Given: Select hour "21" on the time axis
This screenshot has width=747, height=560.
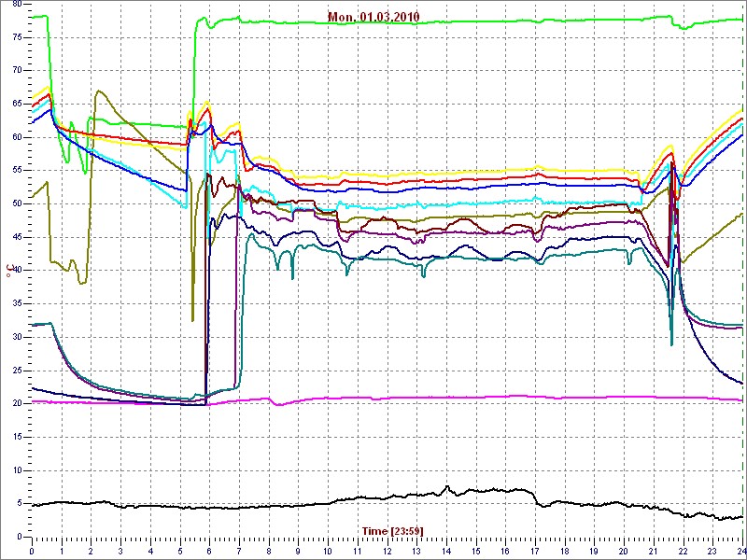Looking at the screenshot, I should 655,551.
